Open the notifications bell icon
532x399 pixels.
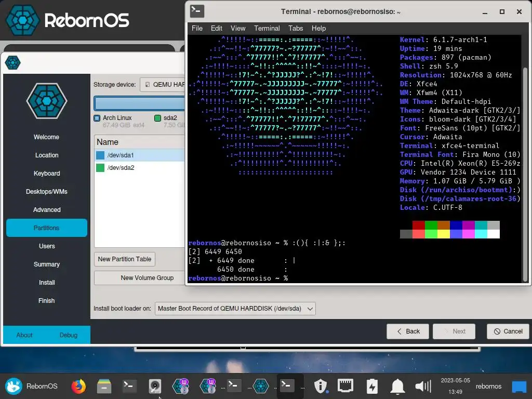[x=397, y=386]
